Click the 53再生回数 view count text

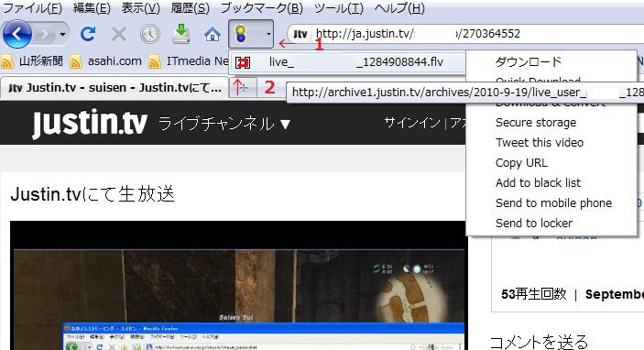[x=533, y=294]
